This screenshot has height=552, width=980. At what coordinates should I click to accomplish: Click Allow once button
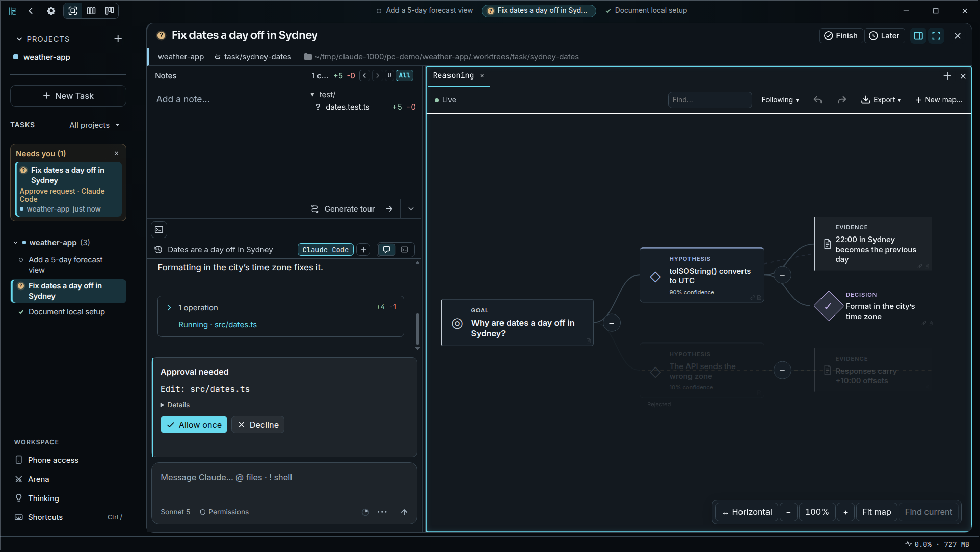tap(194, 425)
